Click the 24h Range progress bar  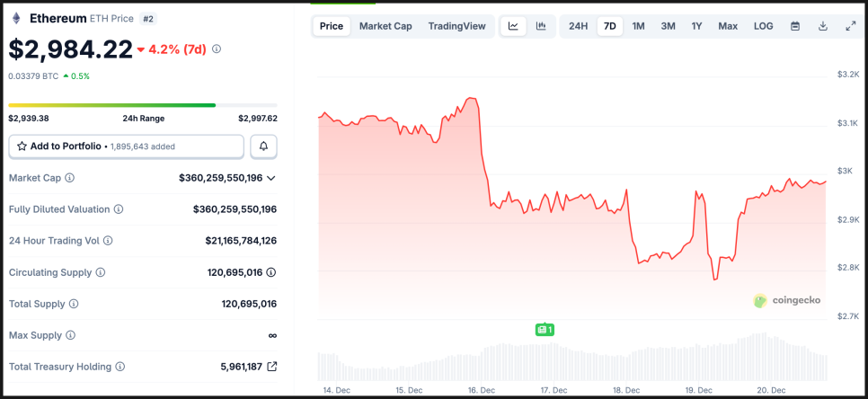[143, 105]
